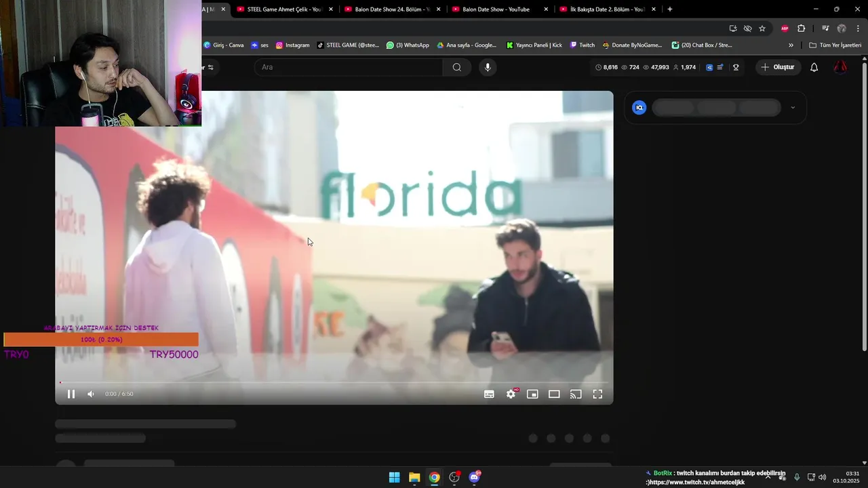Screen dimensions: 868x488
Task: Click the video progress bar
Action: point(334,382)
